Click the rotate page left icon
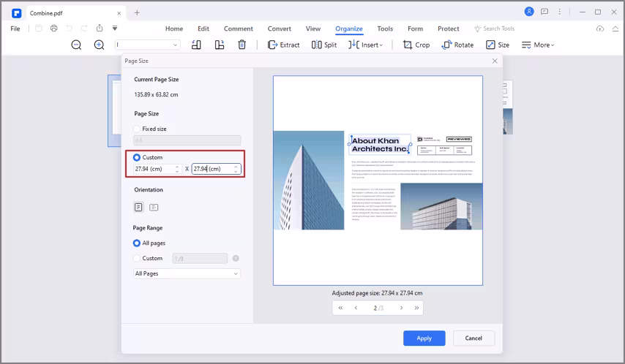This screenshot has height=364, width=625. point(196,45)
